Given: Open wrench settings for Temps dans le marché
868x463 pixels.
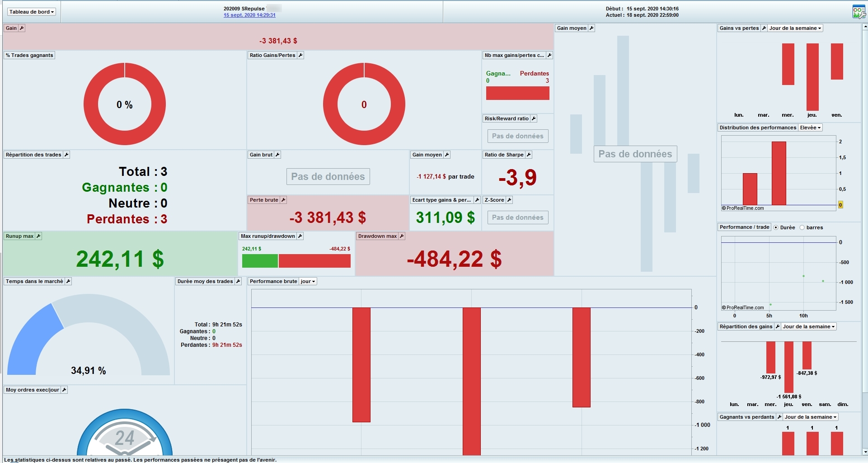Looking at the screenshot, I should click(68, 281).
